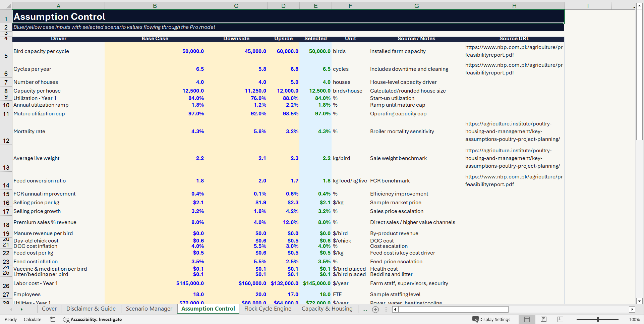This screenshot has height=324, width=644.
Task: Switch to Page Break Preview
Action: point(560,319)
